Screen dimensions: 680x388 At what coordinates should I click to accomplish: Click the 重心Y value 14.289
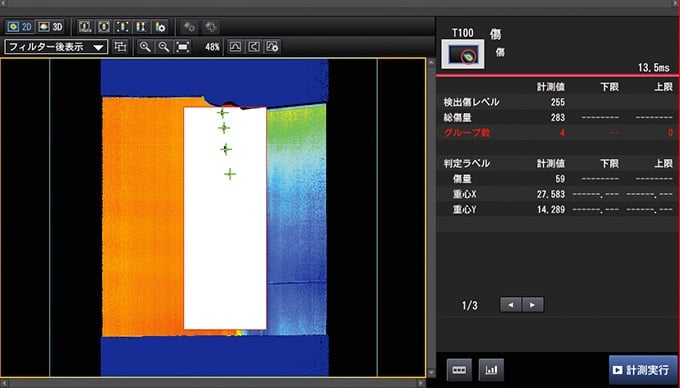click(x=551, y=210)
